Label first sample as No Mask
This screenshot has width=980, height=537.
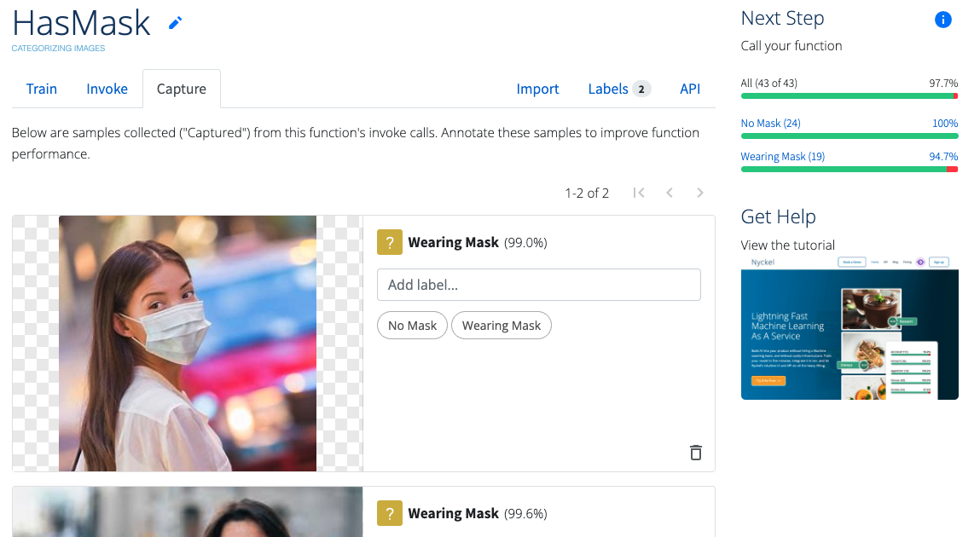point(413,326)
